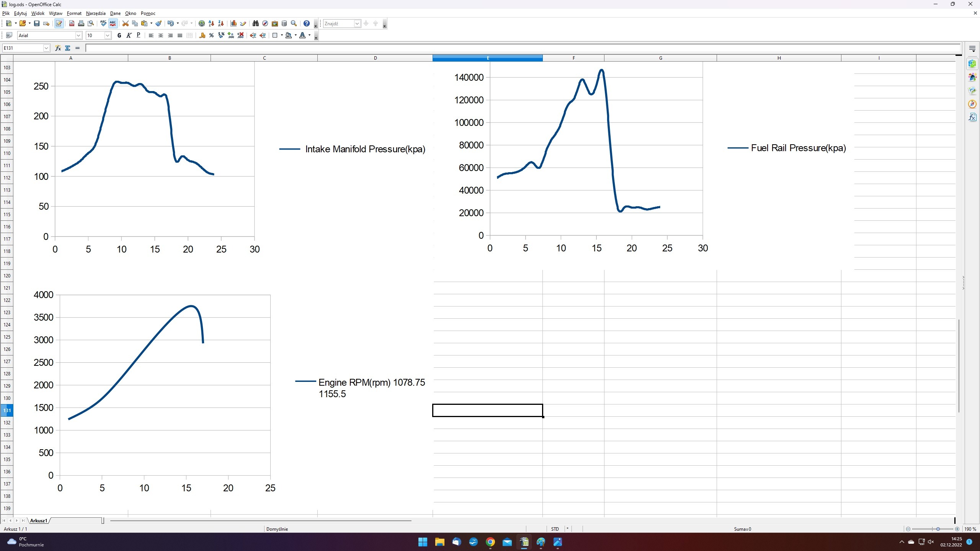Open the Format menu
The width and height of the screenshot is (980, 551).
pyautogui.click(x=74, y=13)
